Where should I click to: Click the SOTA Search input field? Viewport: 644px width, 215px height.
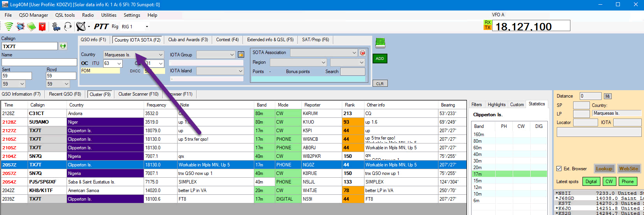click(353, 72)
